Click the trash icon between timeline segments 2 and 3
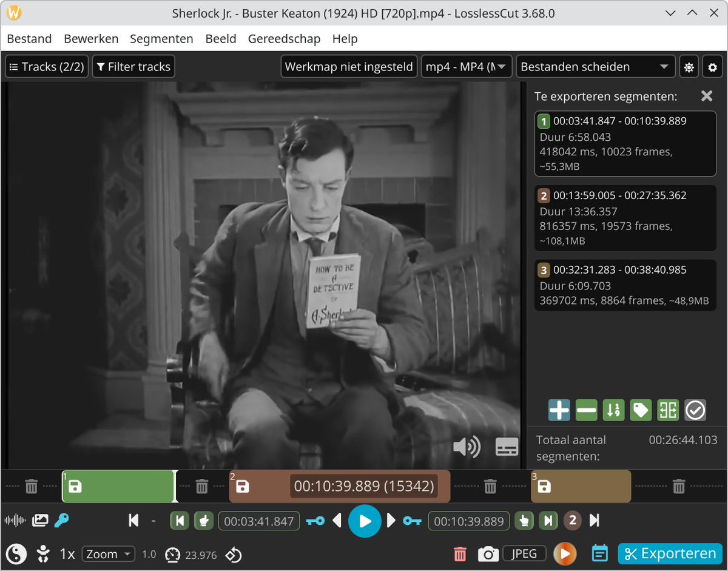Screen dimensions: 728x571 pos(490,486)
